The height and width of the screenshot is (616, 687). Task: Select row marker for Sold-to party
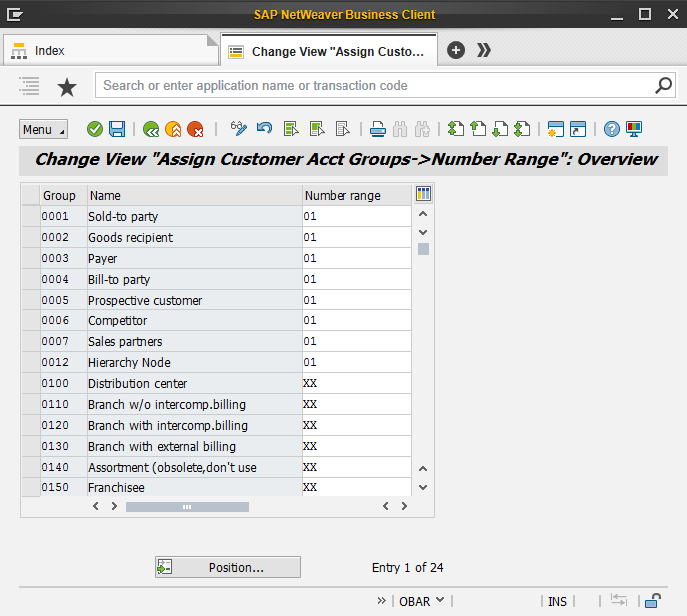tap(31, 216)
